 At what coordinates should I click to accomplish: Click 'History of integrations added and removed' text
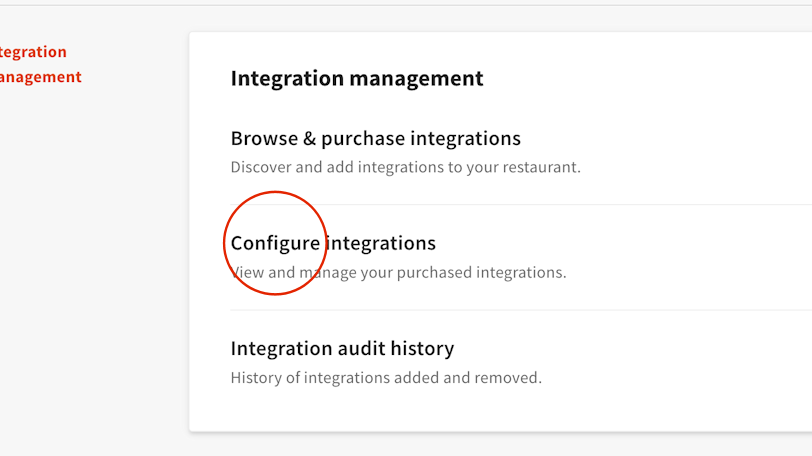click(386, 378)
